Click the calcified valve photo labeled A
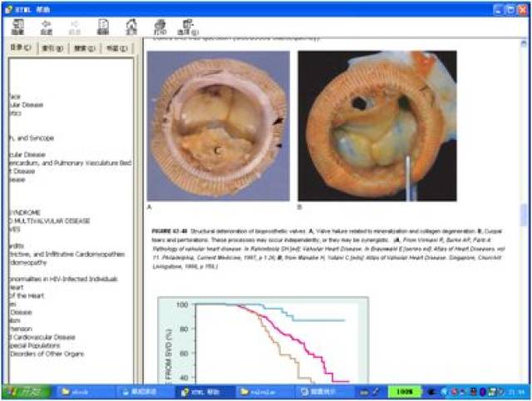The height and width of the screenshot is (401, 532). pyautogui.click(x=219, y=126)
